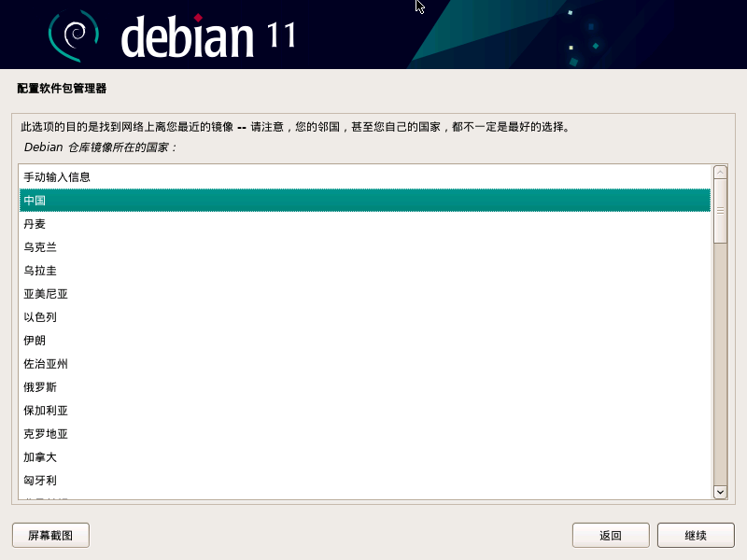Pick 伊朗 from the list
Image resolution: width=747 pixels, height=560 pixels.
[x=35, y=341]
